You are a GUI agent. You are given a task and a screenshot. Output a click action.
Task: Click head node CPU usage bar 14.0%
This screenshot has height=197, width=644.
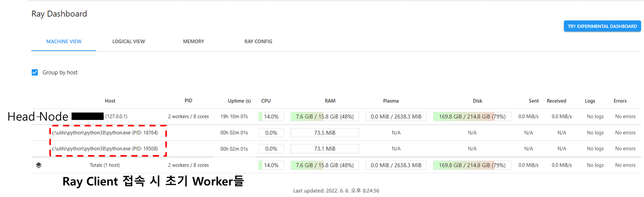pyautogui.click(x=271, y=117)
